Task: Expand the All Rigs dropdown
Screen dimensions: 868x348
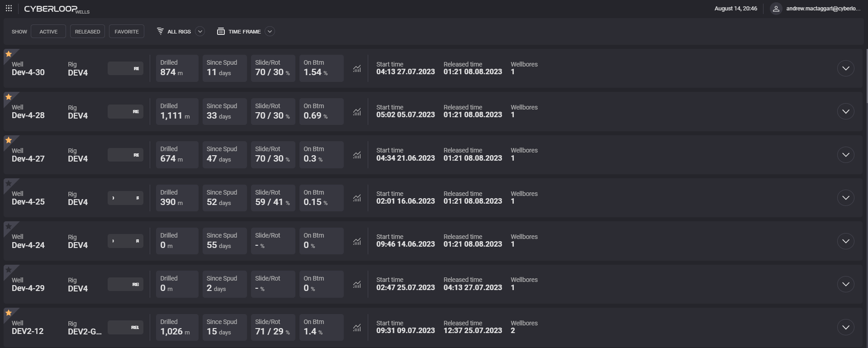Action: [x=200, y=31]
